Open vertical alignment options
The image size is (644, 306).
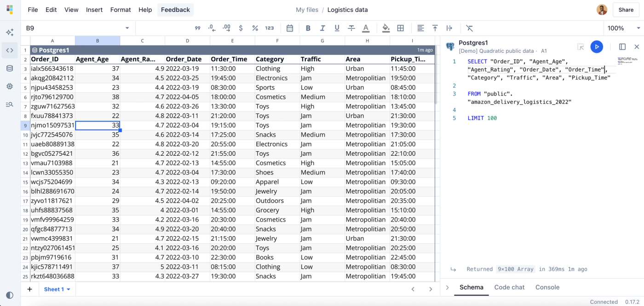tap(435, 28)
